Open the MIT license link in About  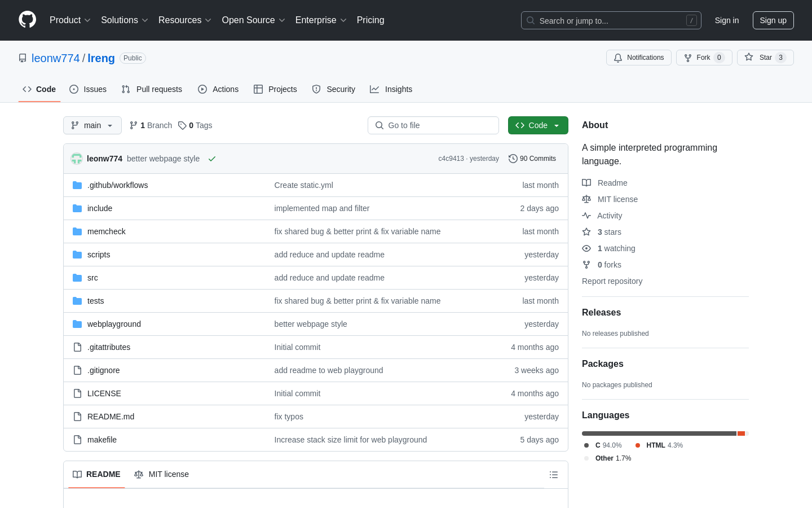pyautogui.click(x=610, y=199)
